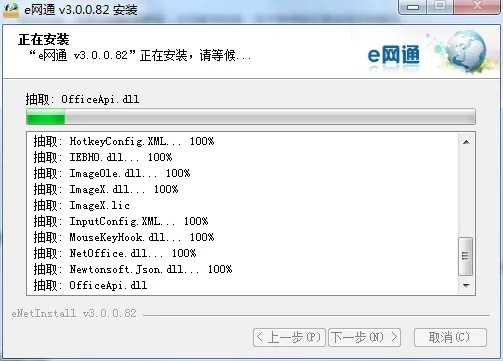Select the Newtonsoft.Json.dll log line
503x361 pixels.
click(133, 269)
